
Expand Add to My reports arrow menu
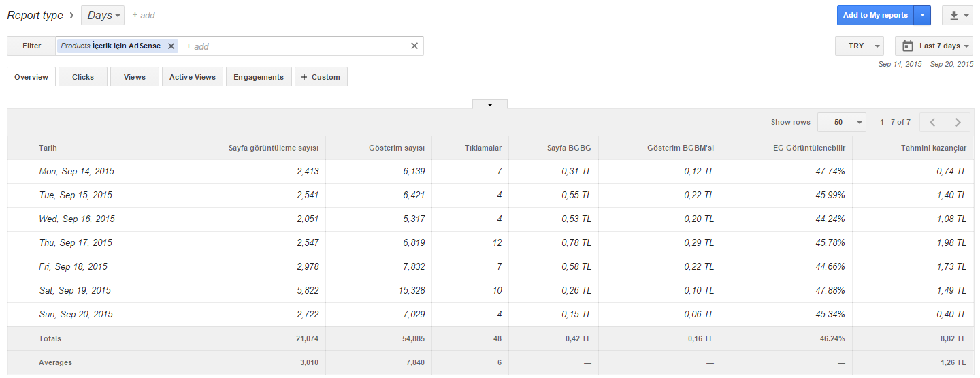922,15
